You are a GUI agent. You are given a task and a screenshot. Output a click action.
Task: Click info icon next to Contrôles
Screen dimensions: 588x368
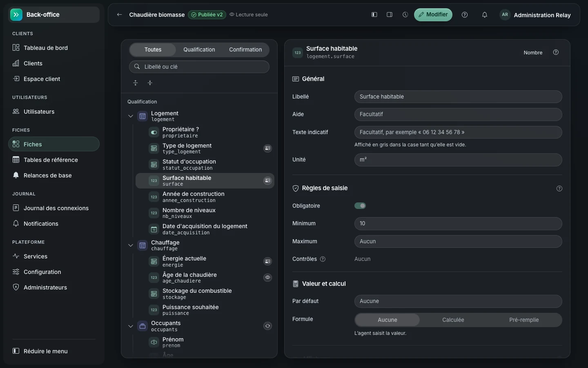coord(323,259)
